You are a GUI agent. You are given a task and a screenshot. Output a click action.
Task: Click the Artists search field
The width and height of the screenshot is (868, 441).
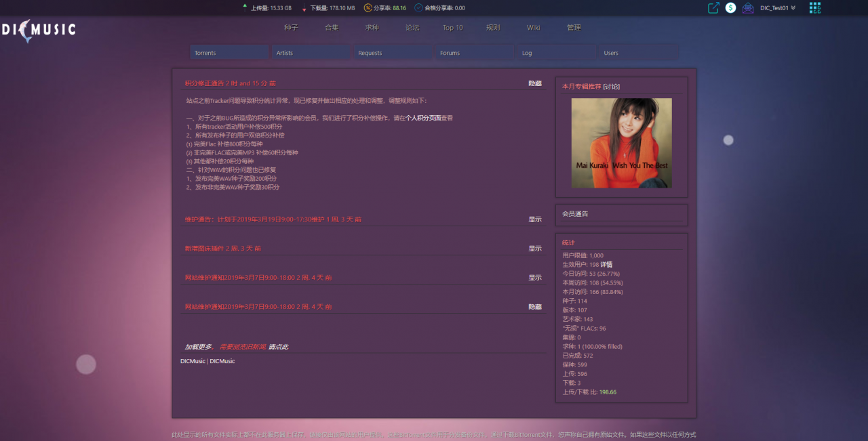pyautogui.click(x=311, y=53)
